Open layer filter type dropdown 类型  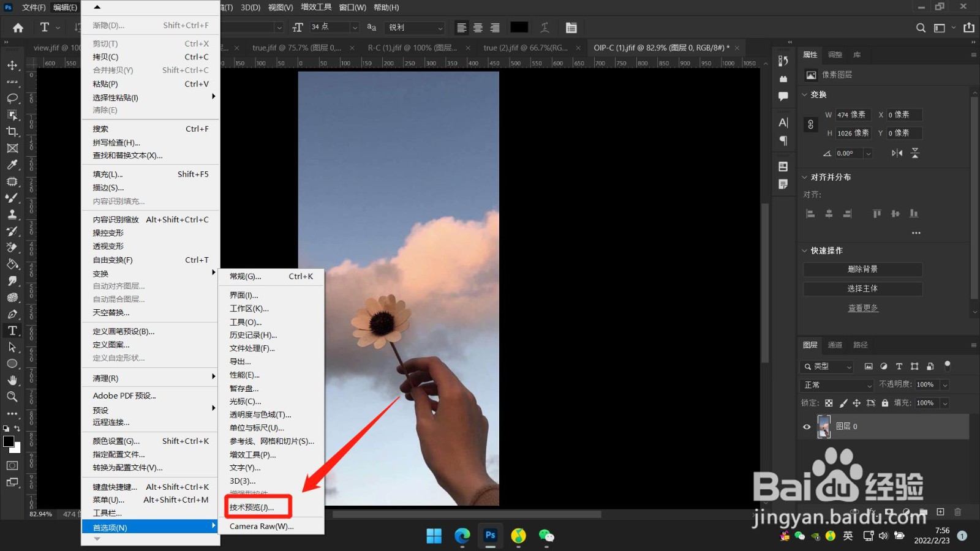click(827, 367)
